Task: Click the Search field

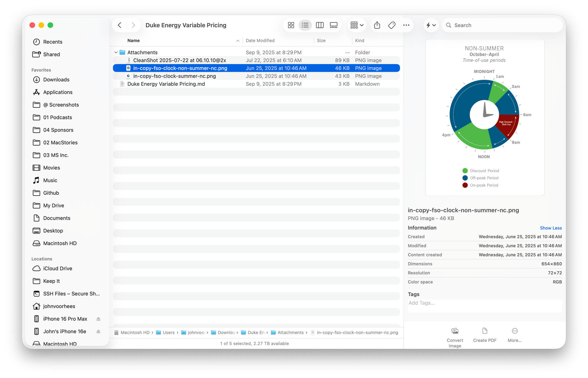Action: [x=502, y=25]
